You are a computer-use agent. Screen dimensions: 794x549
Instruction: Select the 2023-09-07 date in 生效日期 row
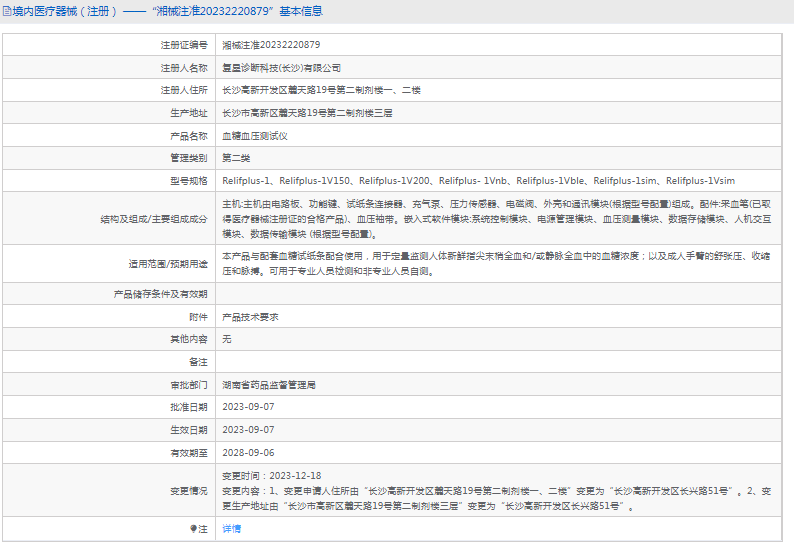pos(248,429)
